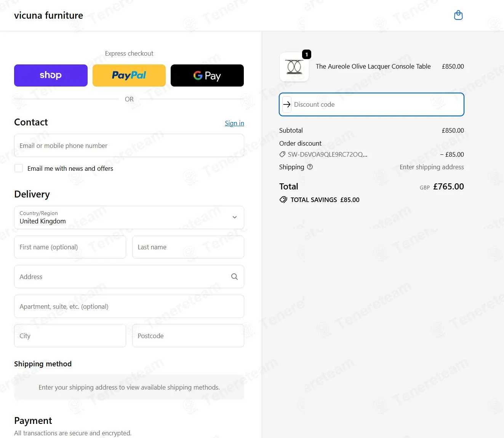Choose PayPal express checkout

tap(129, 75)
